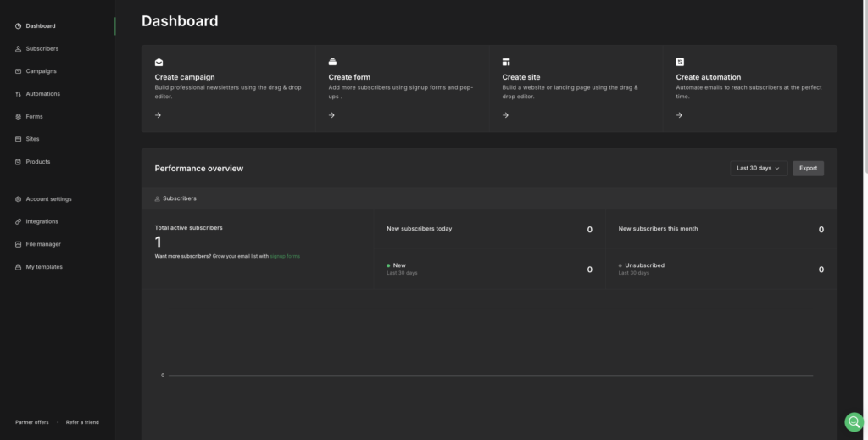Open Partner offers link

click(x=32, y=422)
